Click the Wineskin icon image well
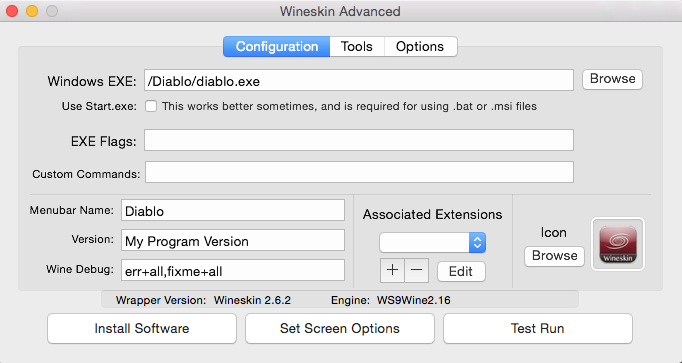682x363 pixels. pos(618,244)
